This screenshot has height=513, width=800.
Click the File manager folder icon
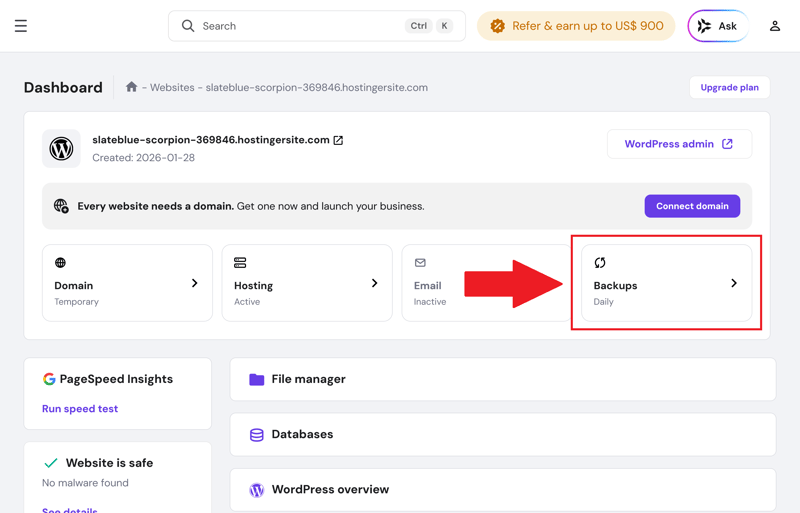(257, 379)
